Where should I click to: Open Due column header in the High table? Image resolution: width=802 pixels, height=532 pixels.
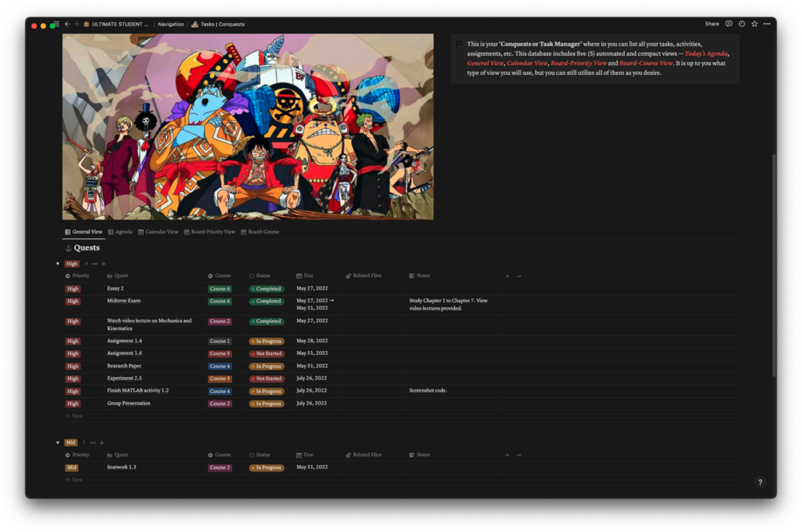tap(305, 276)
